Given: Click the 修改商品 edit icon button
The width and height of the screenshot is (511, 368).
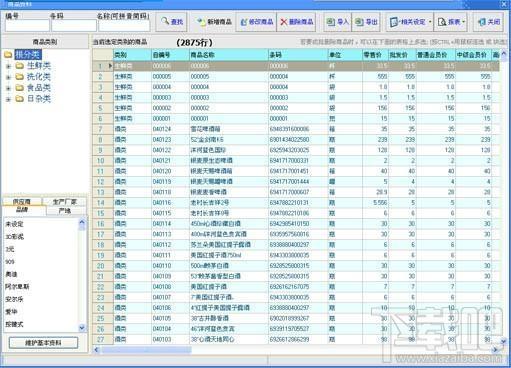Looking at the screenshot, I should [256, 22].
